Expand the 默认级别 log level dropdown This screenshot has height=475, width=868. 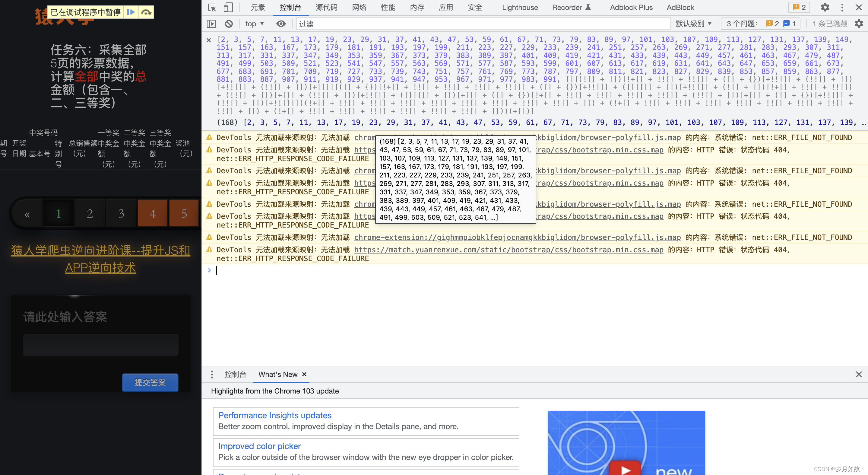click(x=693, y=24)
